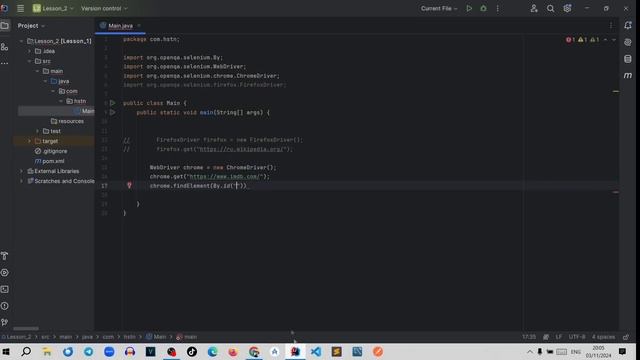Toggle read-only lock icon in status bar
This screenshot has width=640, height=360.
point(626,337)
